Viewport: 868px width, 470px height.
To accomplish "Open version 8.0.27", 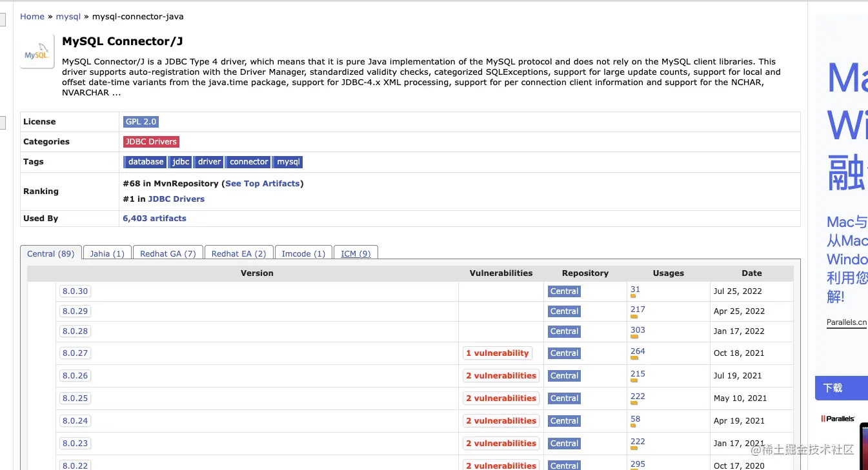I will tap(75, 353).
